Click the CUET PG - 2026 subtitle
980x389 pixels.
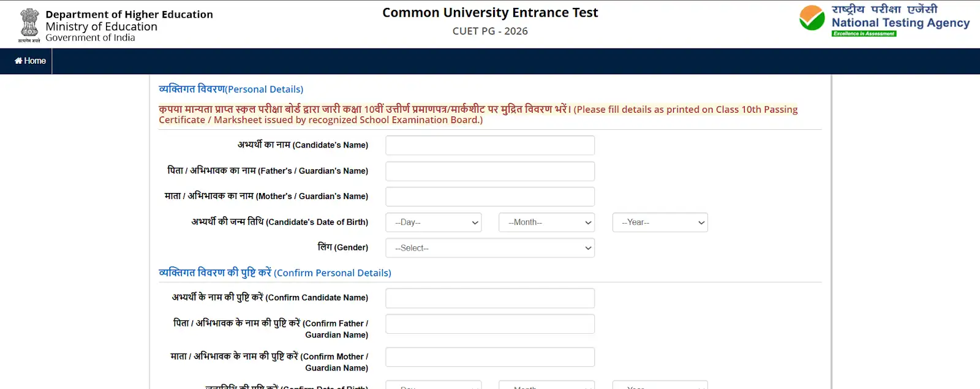click(x=490, y=31)
